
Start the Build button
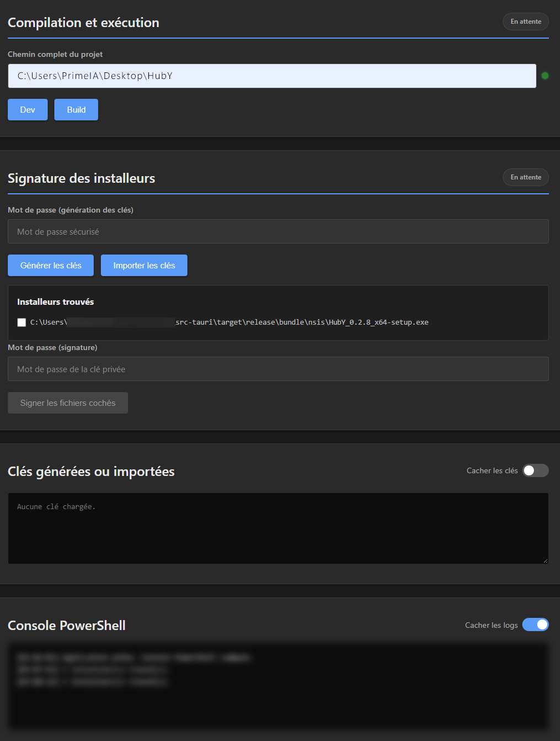(x=76, y=109)
